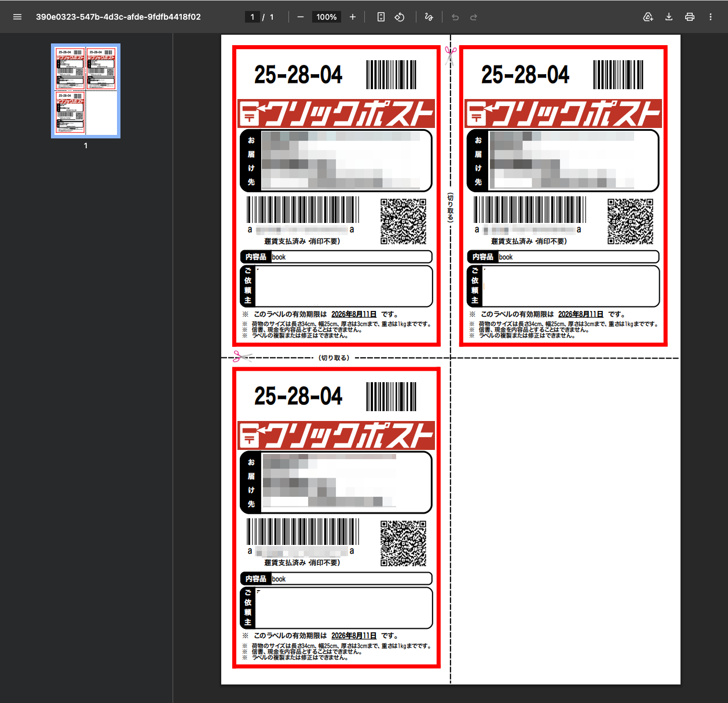The height and width of the screenshot is (703, 728).
Task: Toggle fit to page icon
Action: (x=381, y=17)
